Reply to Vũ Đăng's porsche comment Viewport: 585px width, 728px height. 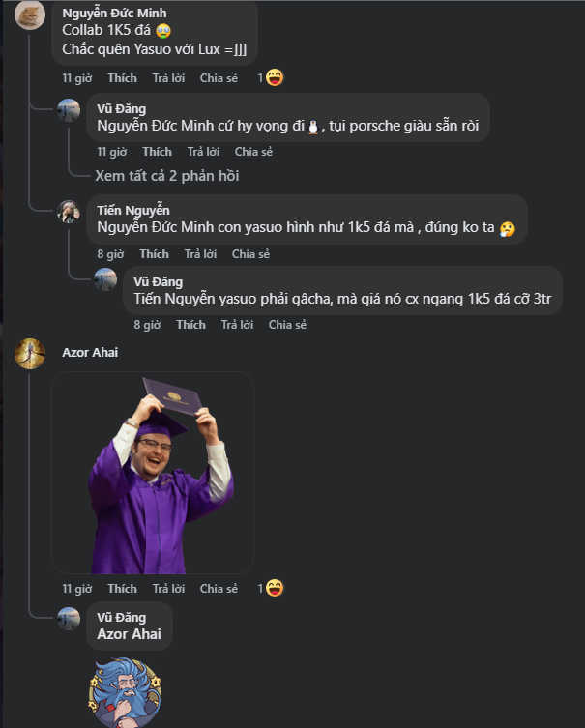point(203,152)
